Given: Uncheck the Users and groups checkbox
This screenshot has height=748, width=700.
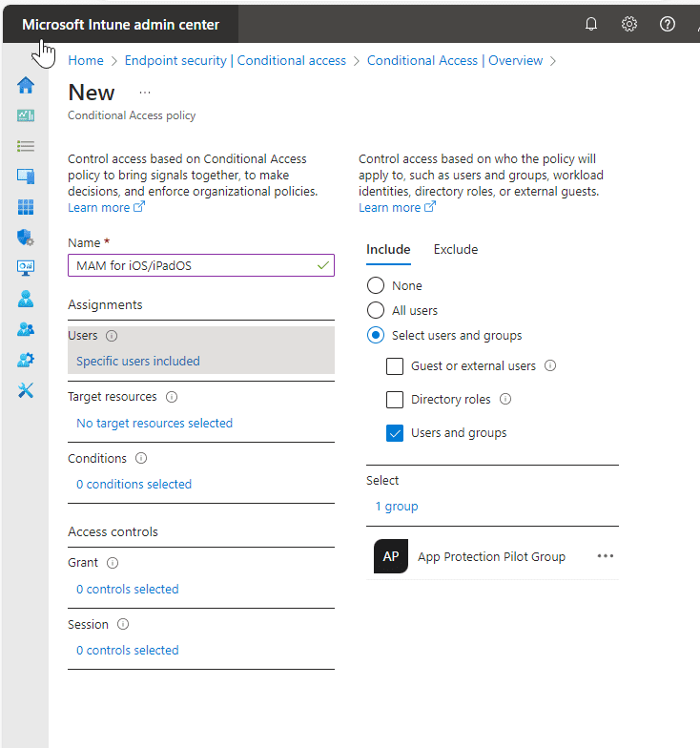Looking at the screenshot, I should coord(395,433).
